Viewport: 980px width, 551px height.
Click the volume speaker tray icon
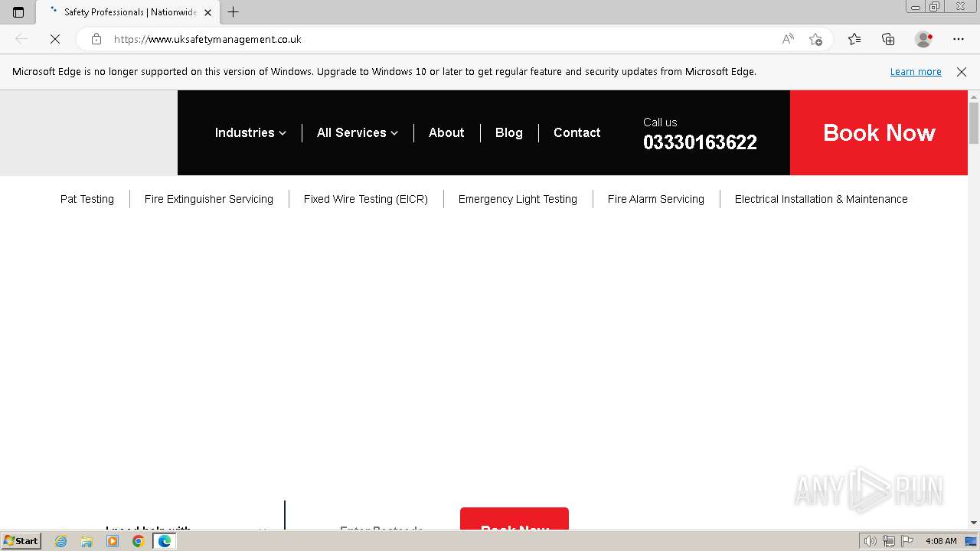click(x=871, y=541)
